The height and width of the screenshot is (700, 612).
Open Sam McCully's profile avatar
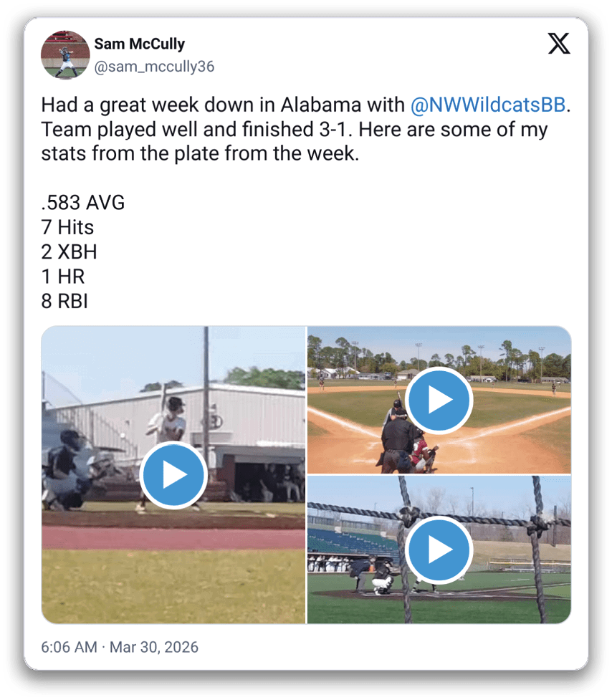pyautogui.click(x=65, y=54)
